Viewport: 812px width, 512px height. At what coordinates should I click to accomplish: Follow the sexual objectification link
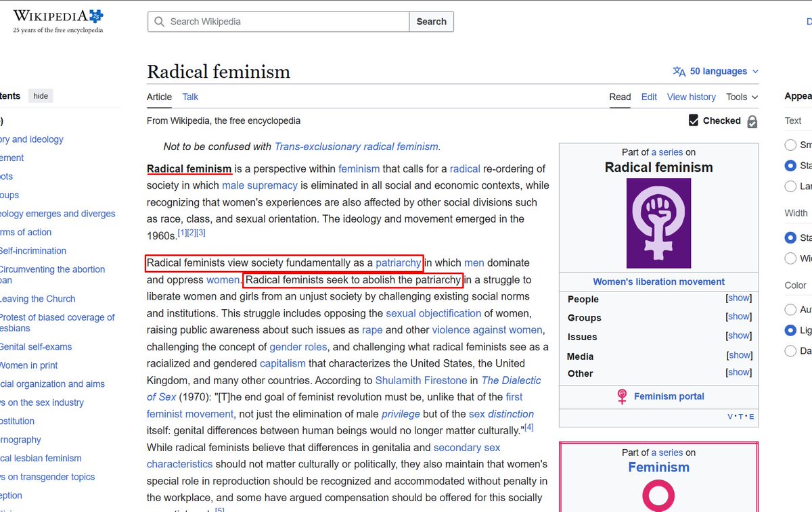pos(434,313)
